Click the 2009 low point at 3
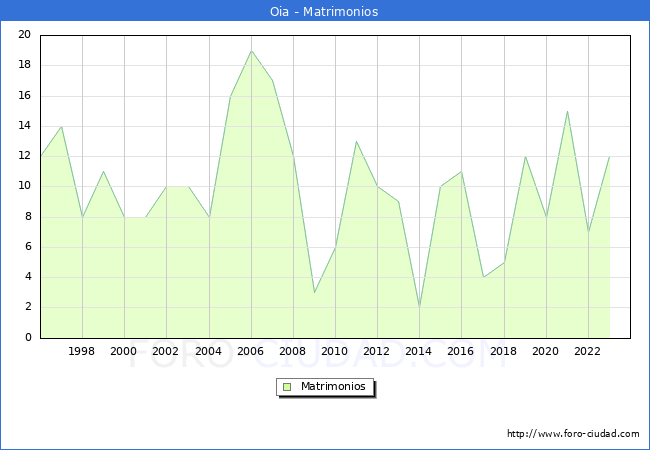 (x=314, y=292)
